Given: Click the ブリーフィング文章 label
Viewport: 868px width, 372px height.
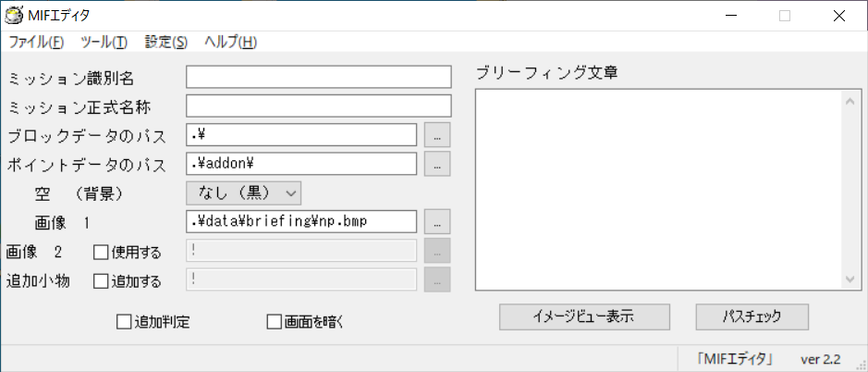Looking at the screenshot, I should coord(546,72).
